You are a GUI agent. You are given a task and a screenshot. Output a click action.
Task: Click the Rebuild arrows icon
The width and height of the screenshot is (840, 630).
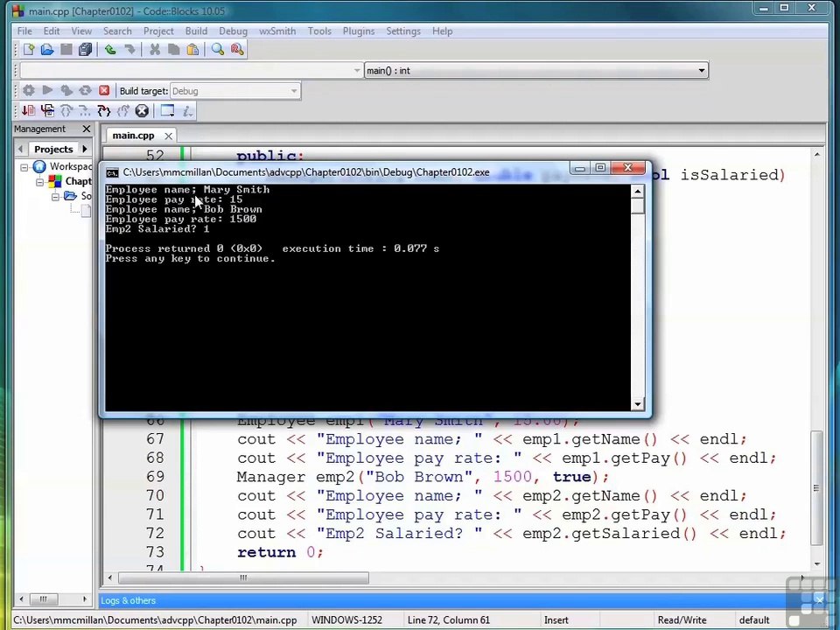[x=85, y=90]
